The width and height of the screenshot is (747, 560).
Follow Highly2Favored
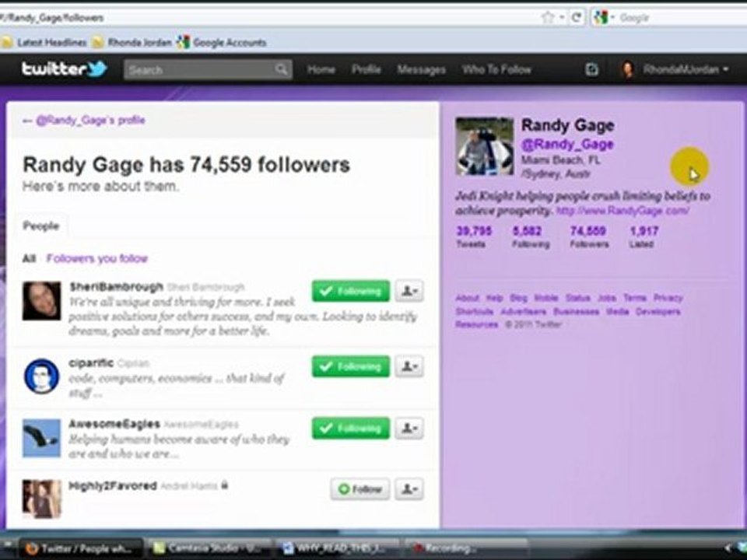coord(360,489)
